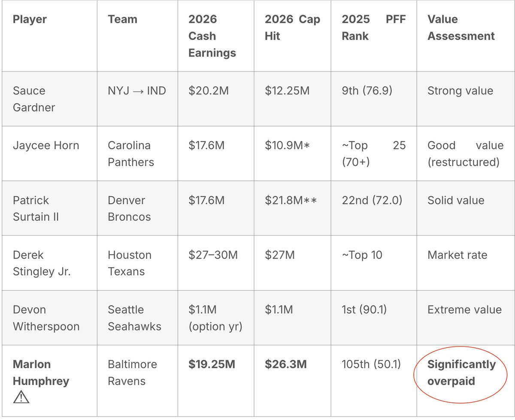Viewport: 515px width, 420px height.
Task: Select the Team column header
Action: 122,19
